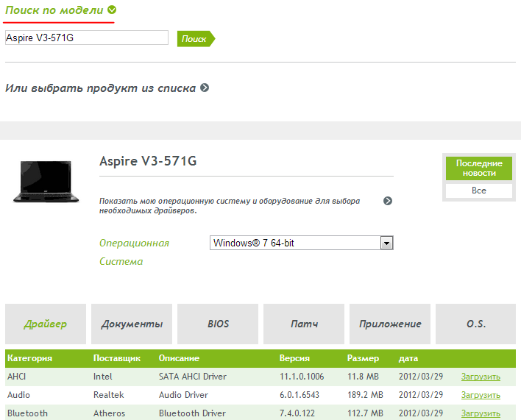Click the 189.2 MB size cell
The height and width of the screenshot is (420, 521).
click(x=365, y=395)
